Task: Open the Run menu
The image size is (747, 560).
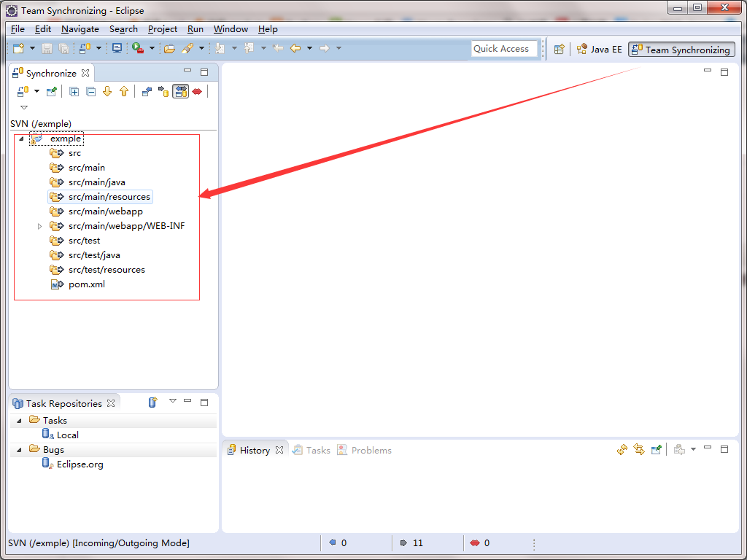Action: (196, 29)
